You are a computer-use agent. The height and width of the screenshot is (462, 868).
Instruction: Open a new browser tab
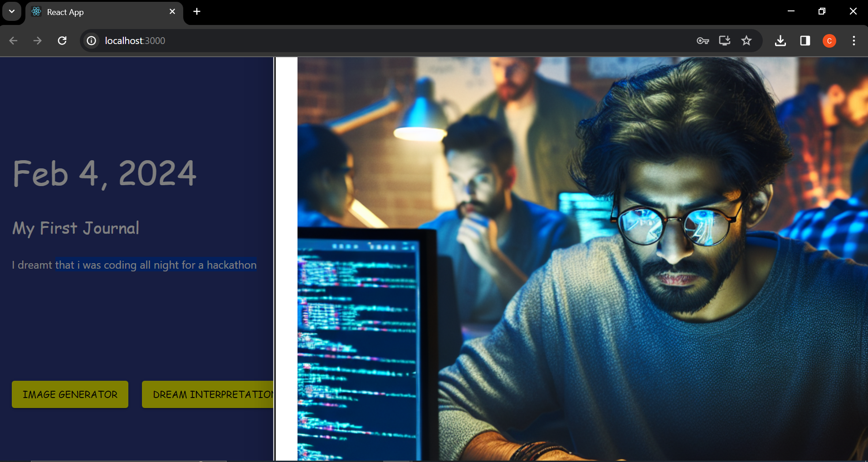(x=197, y=12)
